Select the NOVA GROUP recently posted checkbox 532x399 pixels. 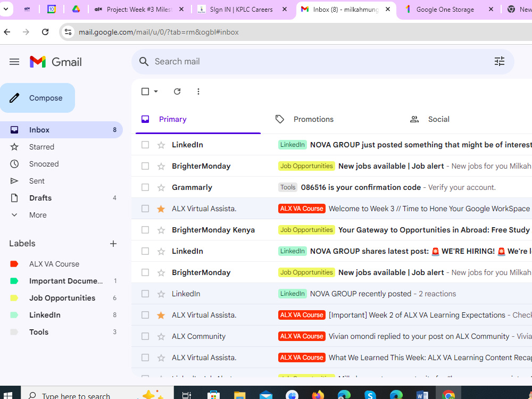point(145,294)
